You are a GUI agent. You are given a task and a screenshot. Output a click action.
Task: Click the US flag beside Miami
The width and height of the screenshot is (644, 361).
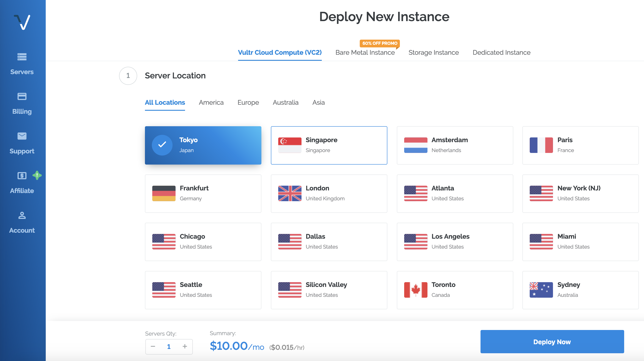pos(541,241)
